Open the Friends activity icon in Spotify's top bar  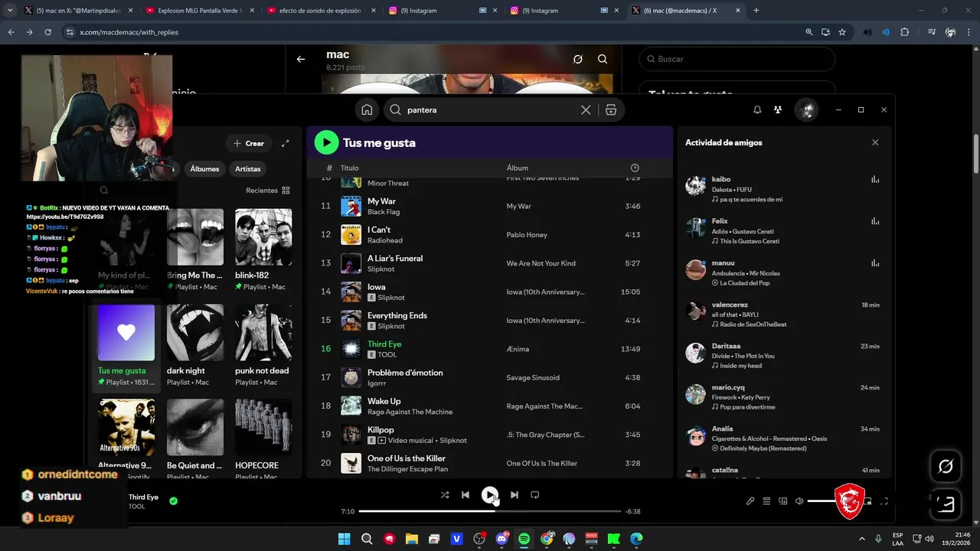click(778, 110)
